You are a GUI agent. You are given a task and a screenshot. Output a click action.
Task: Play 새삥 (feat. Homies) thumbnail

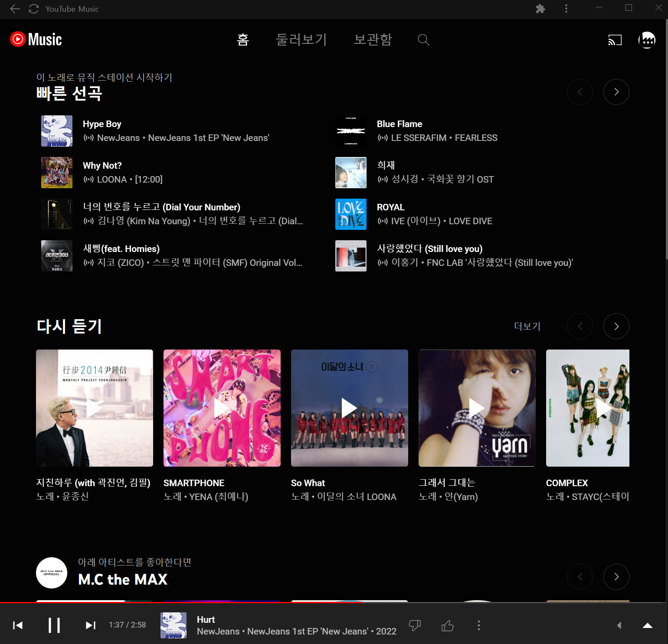pos(57,256)
